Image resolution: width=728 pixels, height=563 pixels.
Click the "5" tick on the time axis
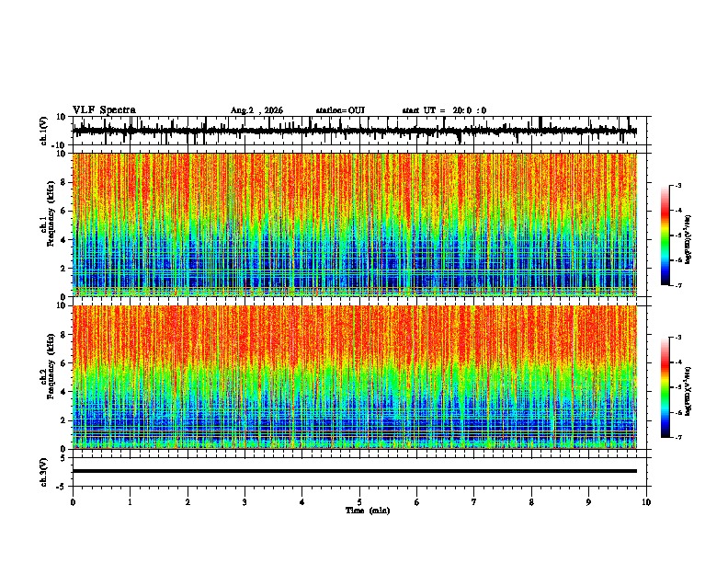pyautogui.click(x=359, y=502)
